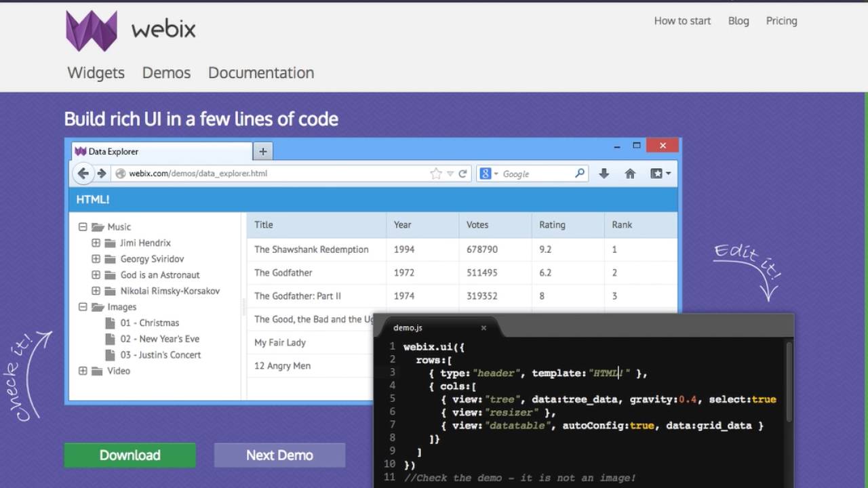Collapse the Music tree node
This screenshot has height=488, width=868.
click(83, 227)
